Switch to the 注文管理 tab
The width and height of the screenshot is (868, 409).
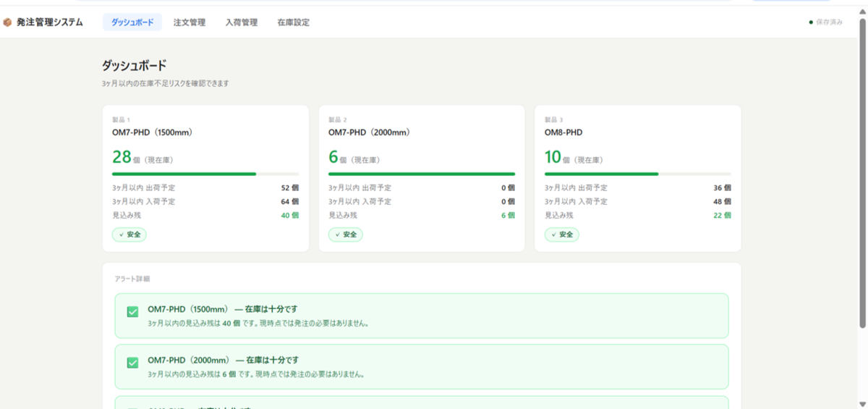point(190,22)
